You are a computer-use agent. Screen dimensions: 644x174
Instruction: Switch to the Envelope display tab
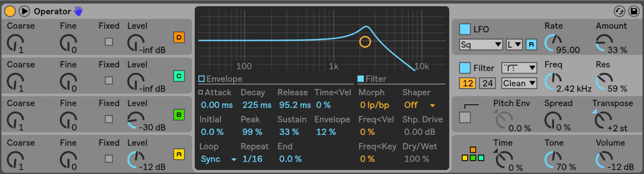pyautogui.click(x=221, y=79)
